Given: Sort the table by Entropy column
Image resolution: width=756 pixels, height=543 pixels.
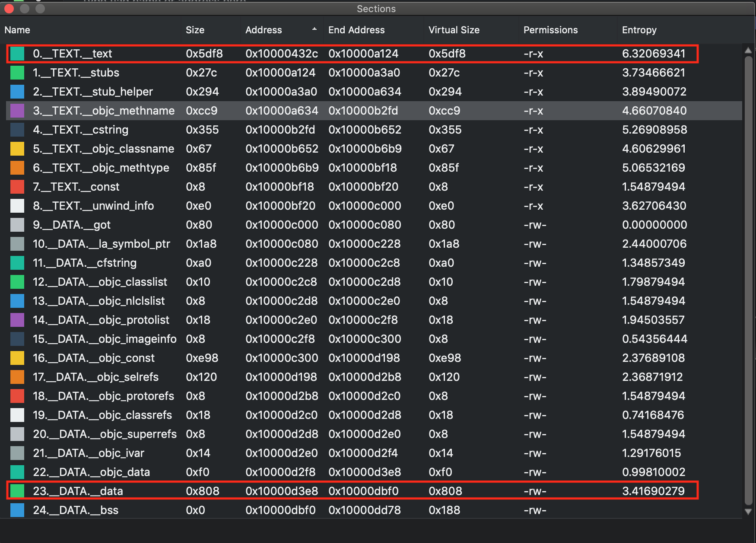Looking at the screenshot, I should pos(639,30).
